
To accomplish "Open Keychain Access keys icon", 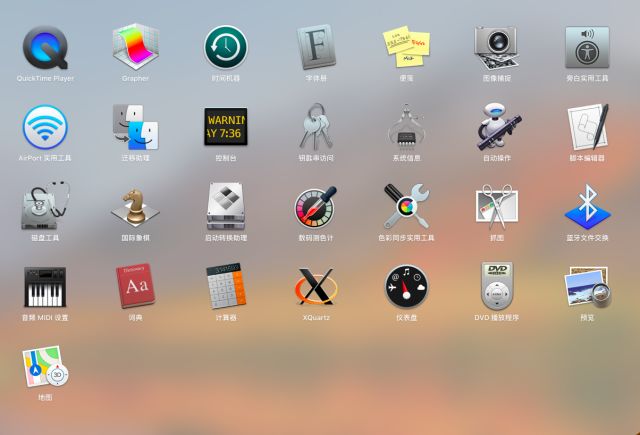I will (316, 127).
